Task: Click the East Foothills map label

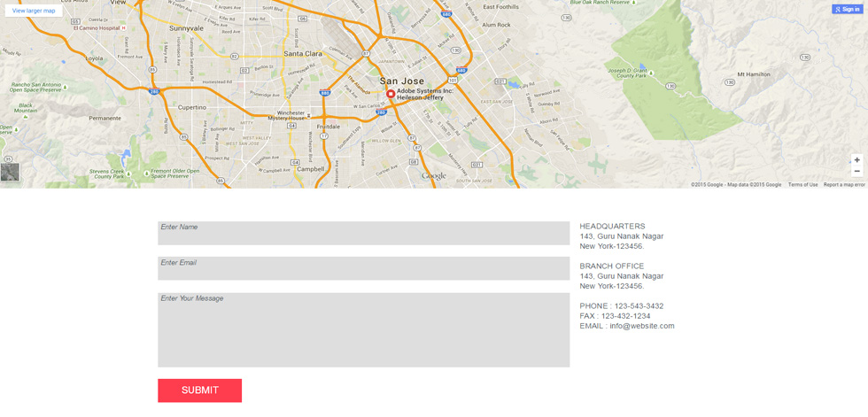Action: pos(501,7)
